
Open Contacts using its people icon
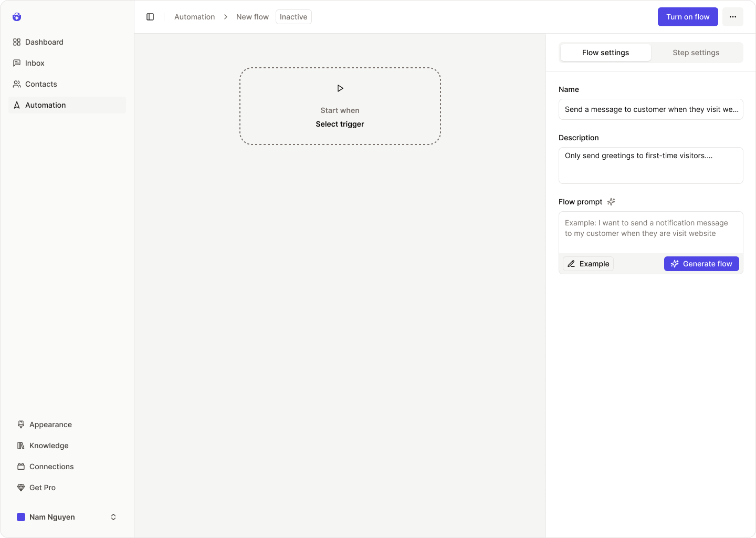[x=17, y=84]
